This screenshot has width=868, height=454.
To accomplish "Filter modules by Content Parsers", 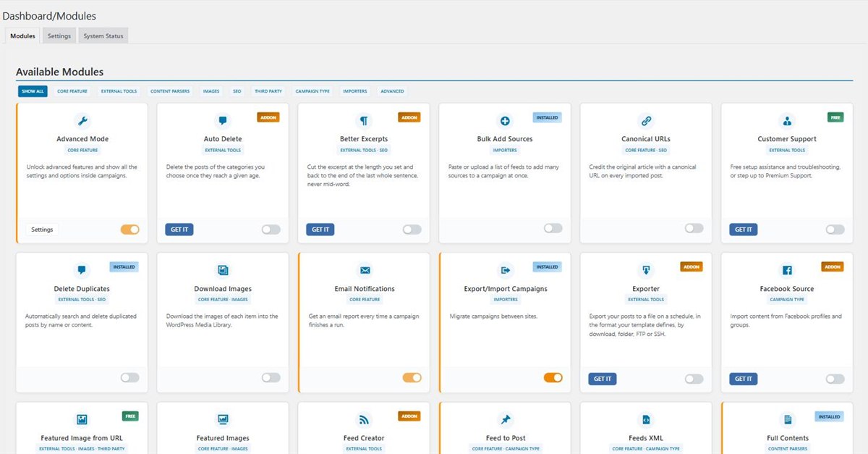I will point(170,92).
